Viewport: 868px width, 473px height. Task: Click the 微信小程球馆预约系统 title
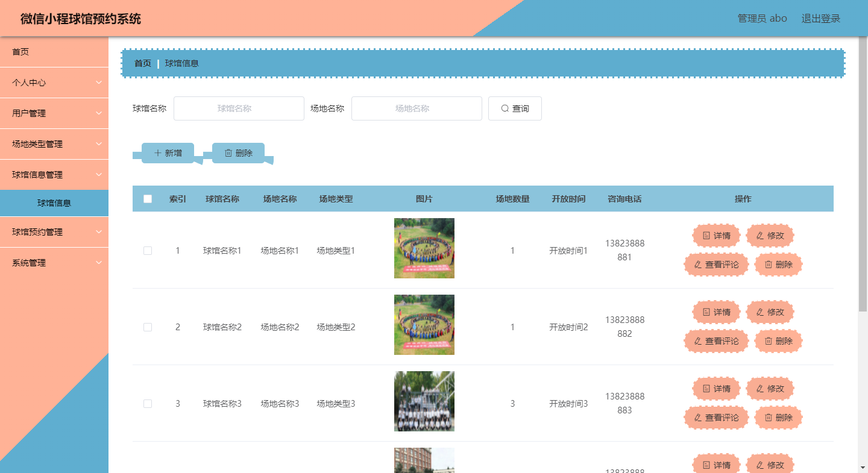pos(81,19)
